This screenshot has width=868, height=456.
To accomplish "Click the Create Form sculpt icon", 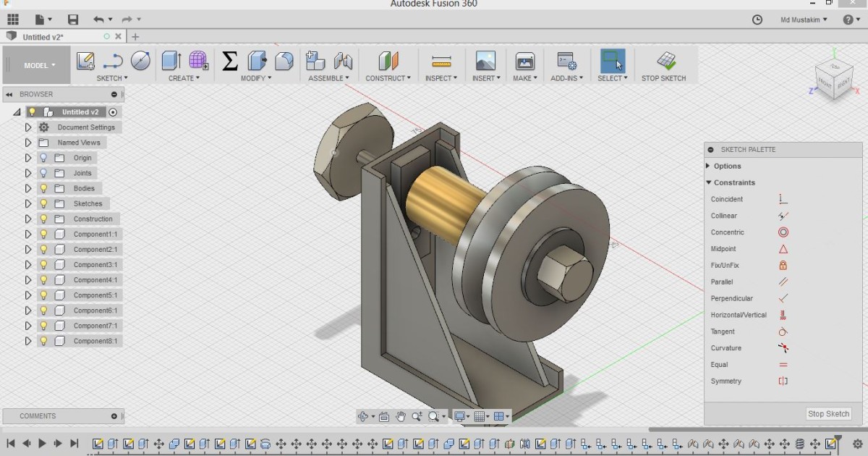I will 199,61.
